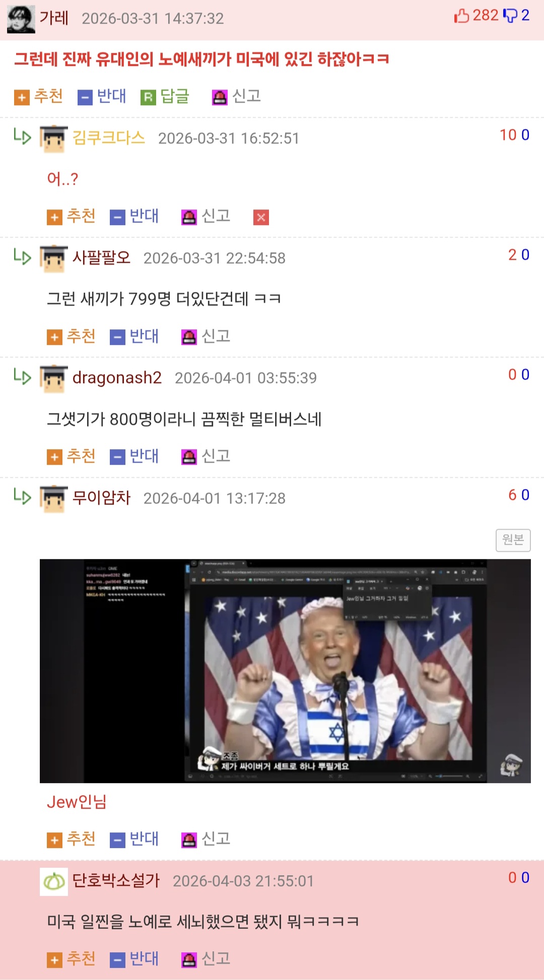Click the red X delete icon on 김쿠크다스's comment
Image resolution: width=544 pixels, height=980 pixels.
(x=261, y=218)
